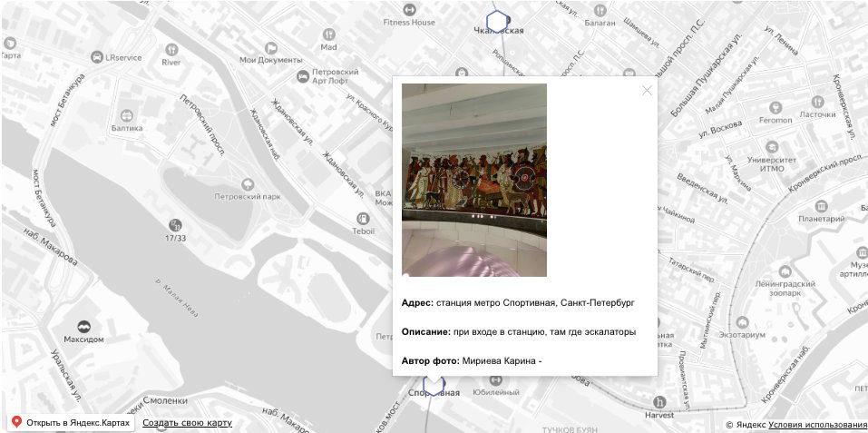868x433 pixels.
Task: Open the Create your own map link
Action: coord(187,423)
